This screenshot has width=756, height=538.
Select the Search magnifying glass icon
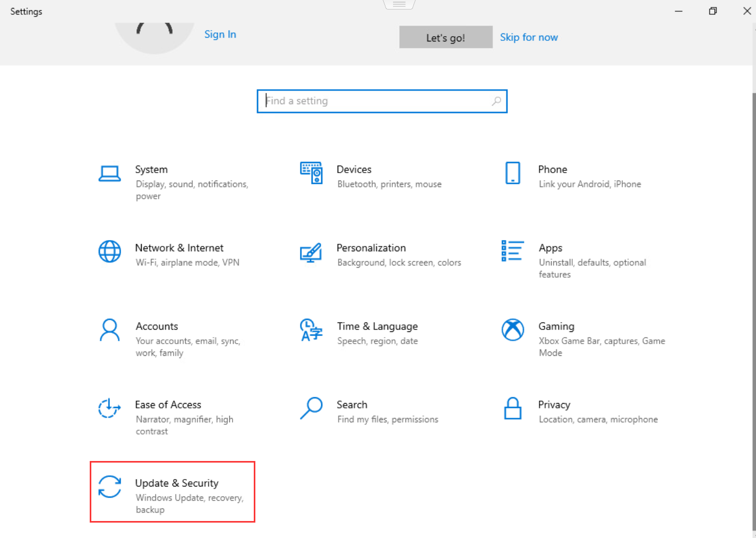point(312,408)
